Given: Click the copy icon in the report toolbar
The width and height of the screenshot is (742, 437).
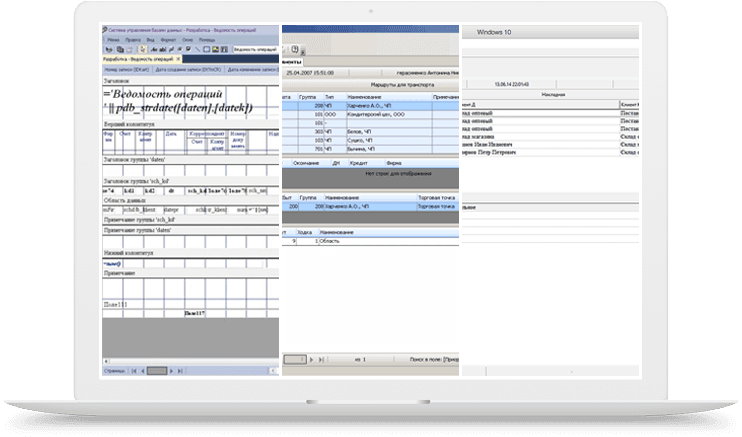Looking at the screenshot, I should 118,49.
